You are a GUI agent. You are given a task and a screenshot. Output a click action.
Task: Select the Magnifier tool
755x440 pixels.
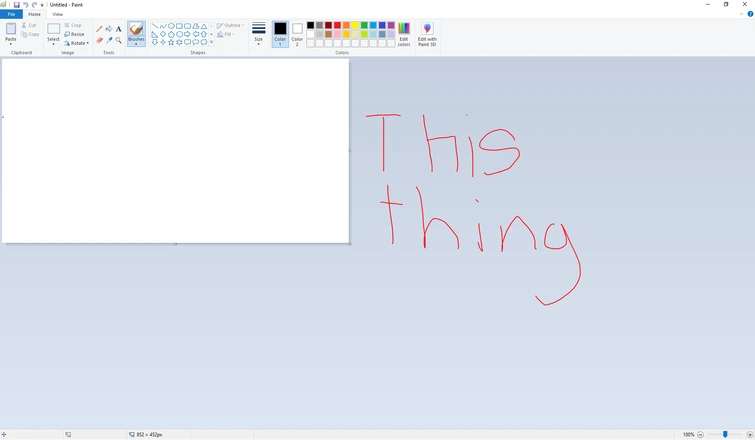[x=118, y=40]
